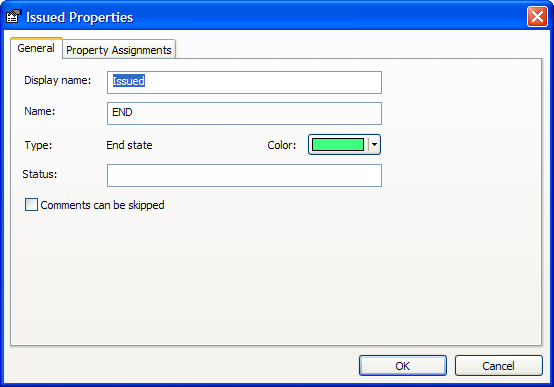Open the Property Assignments tab
The width and height of the screenshot is (554, 387).
[x=119, y=50]
